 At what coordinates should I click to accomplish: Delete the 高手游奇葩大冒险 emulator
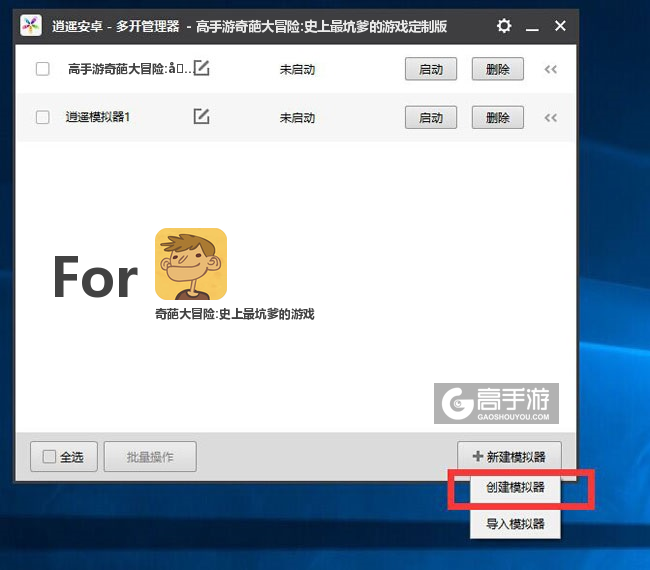(497, 69)
